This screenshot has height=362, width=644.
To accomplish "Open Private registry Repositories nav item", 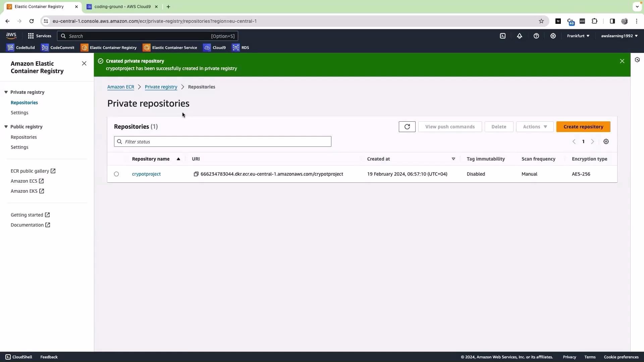I will tap(24, 103).
